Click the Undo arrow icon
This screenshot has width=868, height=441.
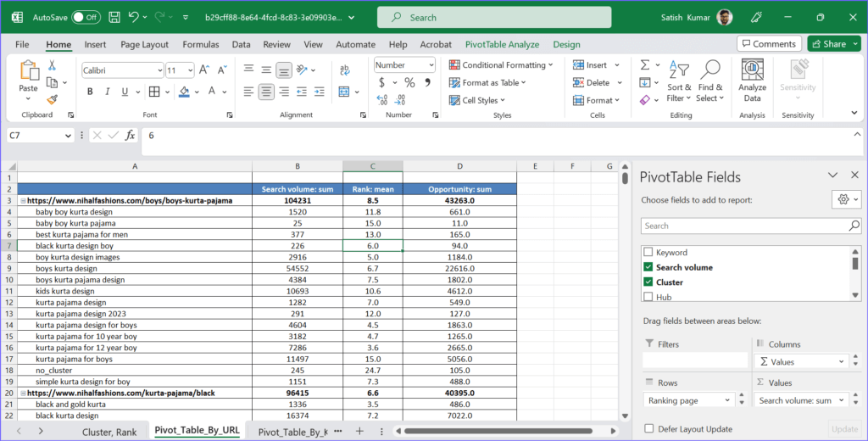pos(133,17)
